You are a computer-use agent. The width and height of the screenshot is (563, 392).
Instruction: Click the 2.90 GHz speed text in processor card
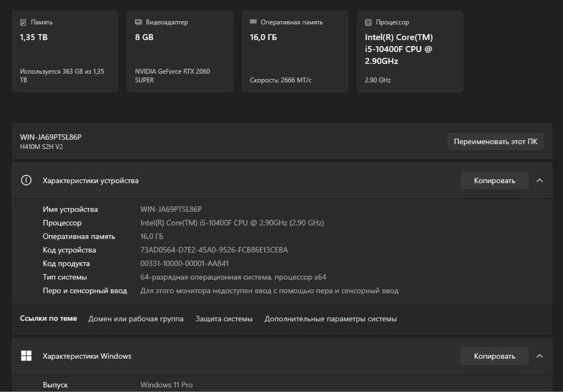click(x=378, y=80)
